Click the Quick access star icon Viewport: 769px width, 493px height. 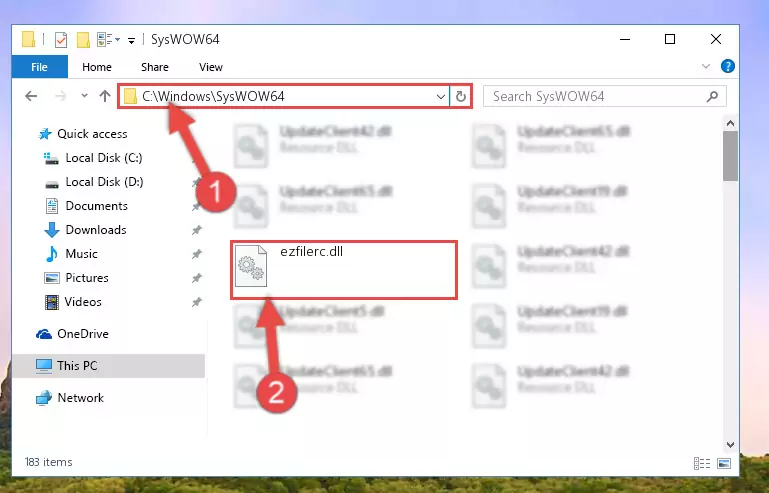click(45, 133)
